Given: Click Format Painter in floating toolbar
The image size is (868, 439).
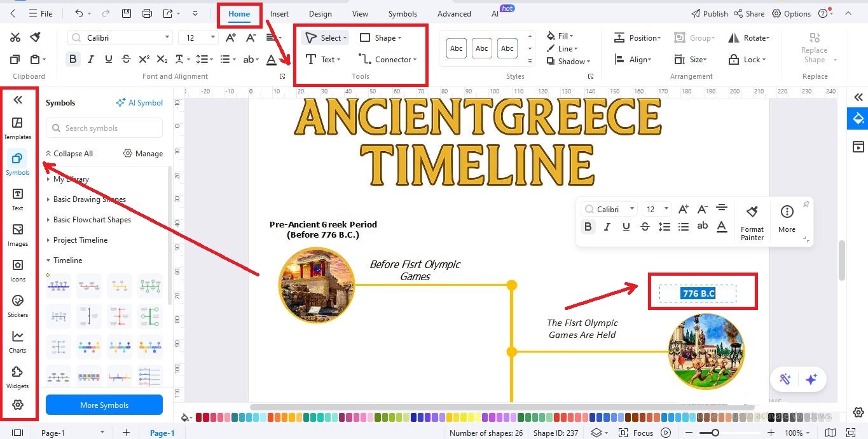Looking at the screenshot, I should [752, 222].
